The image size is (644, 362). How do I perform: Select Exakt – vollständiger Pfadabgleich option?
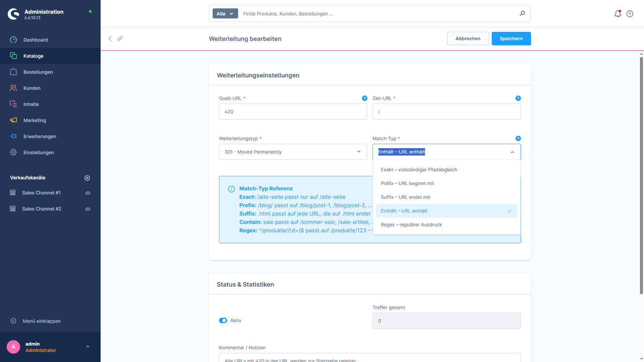[x=446, y=170]
